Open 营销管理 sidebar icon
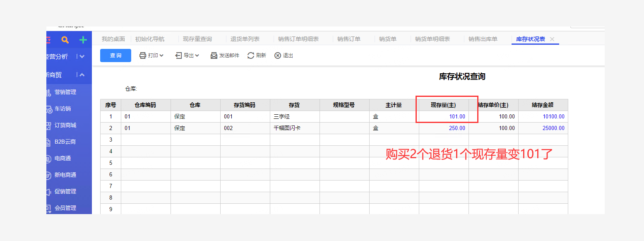 49,92
